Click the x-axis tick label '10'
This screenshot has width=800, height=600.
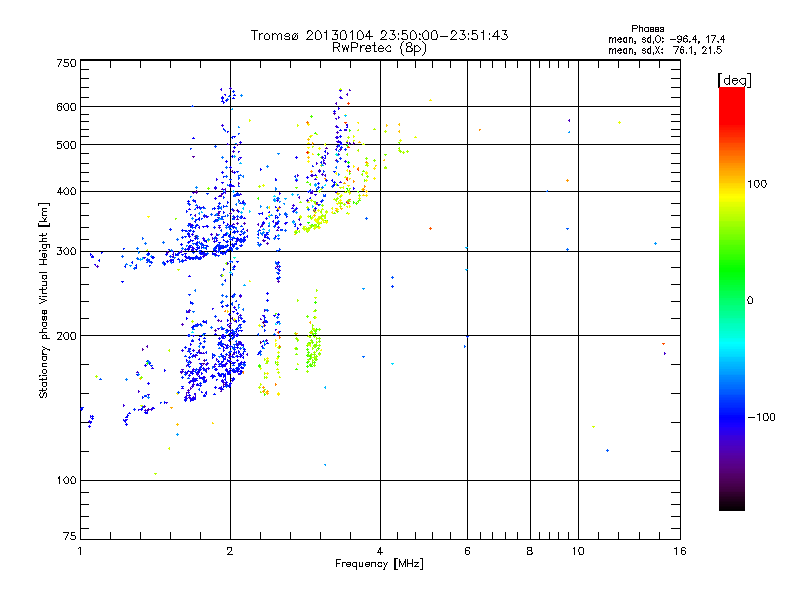[x=578, y=551]
